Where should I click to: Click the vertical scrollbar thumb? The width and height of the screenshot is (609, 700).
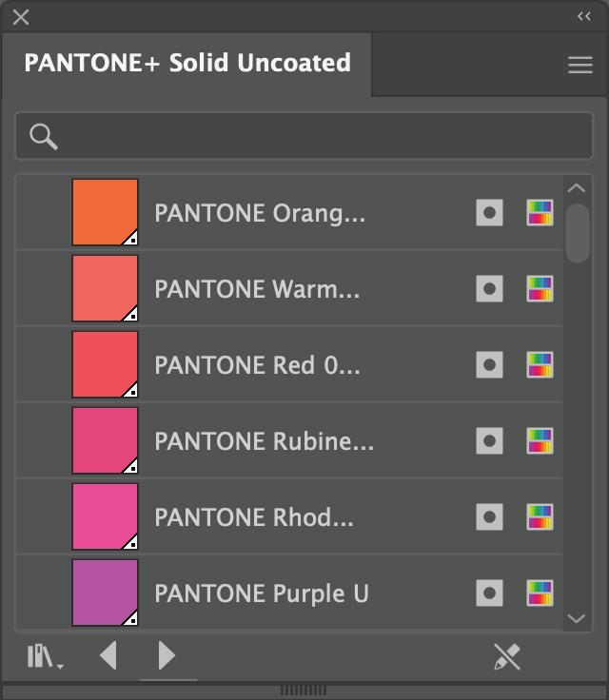[x=577, y=231]
